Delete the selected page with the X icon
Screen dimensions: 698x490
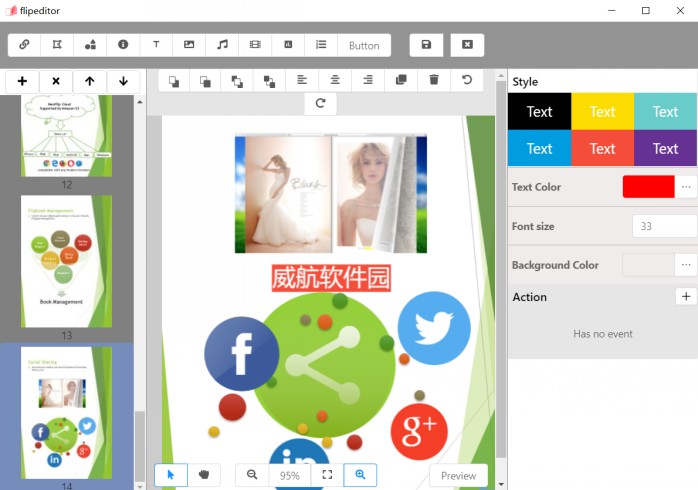coord(56,81)
